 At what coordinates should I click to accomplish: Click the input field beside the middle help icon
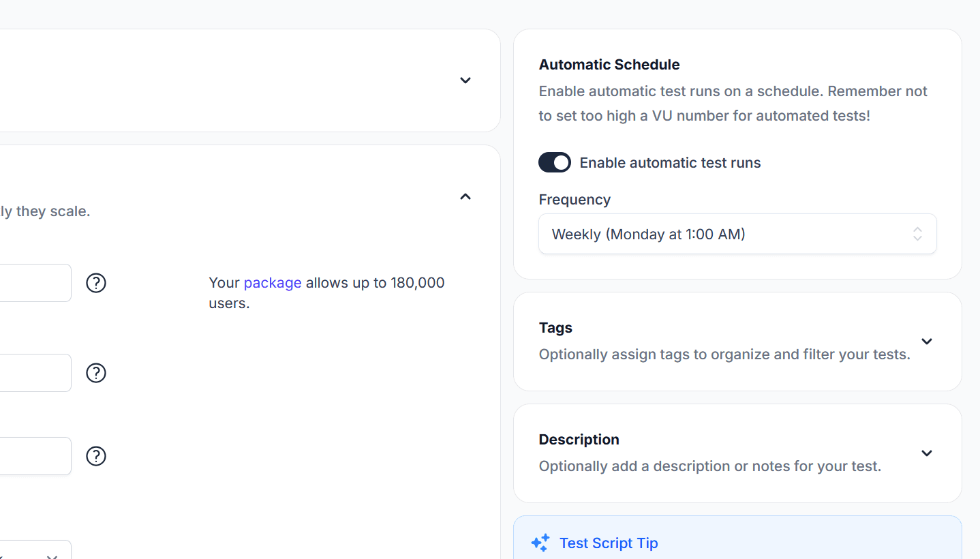[34, 373]
